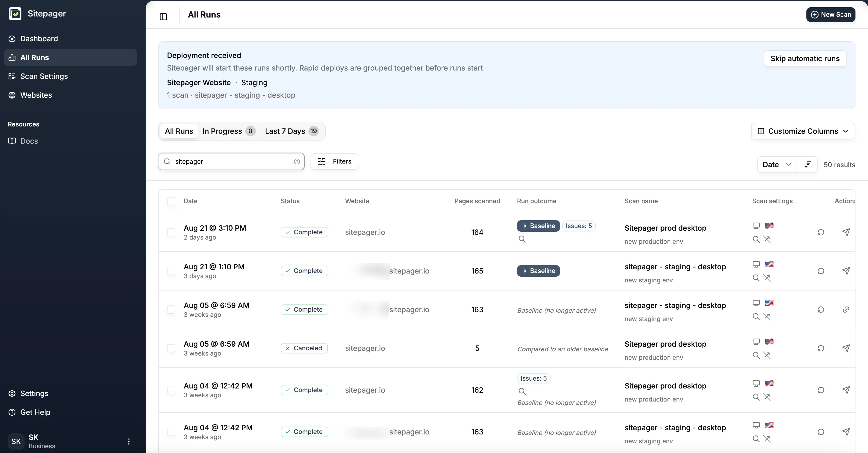Check the last Aug 04 12:42 PM run
868x453 pixels.
click(171, 432)
